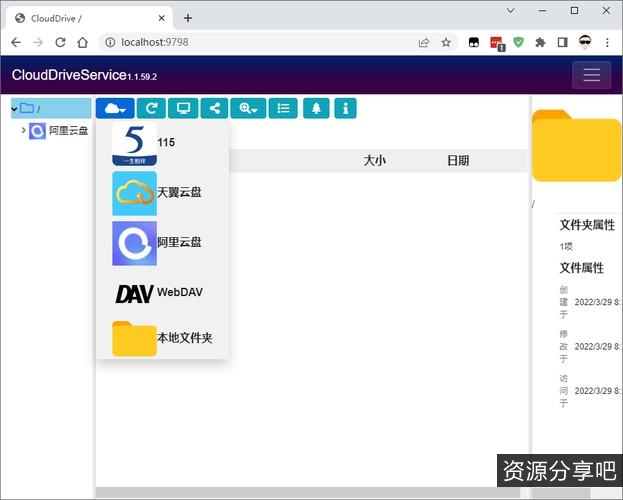Click the refresh toolbar button
Viewport: 623px width, 500px height.
(x=151, y=108)
